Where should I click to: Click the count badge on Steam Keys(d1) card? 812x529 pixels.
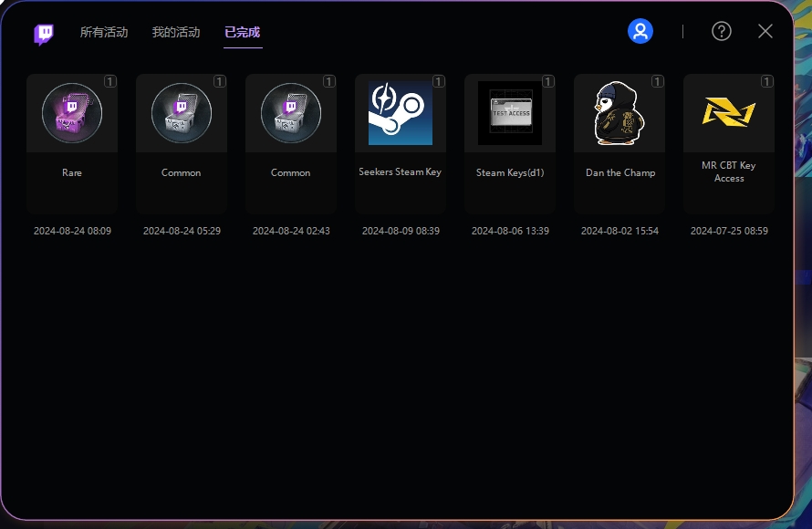coord(548,81)
